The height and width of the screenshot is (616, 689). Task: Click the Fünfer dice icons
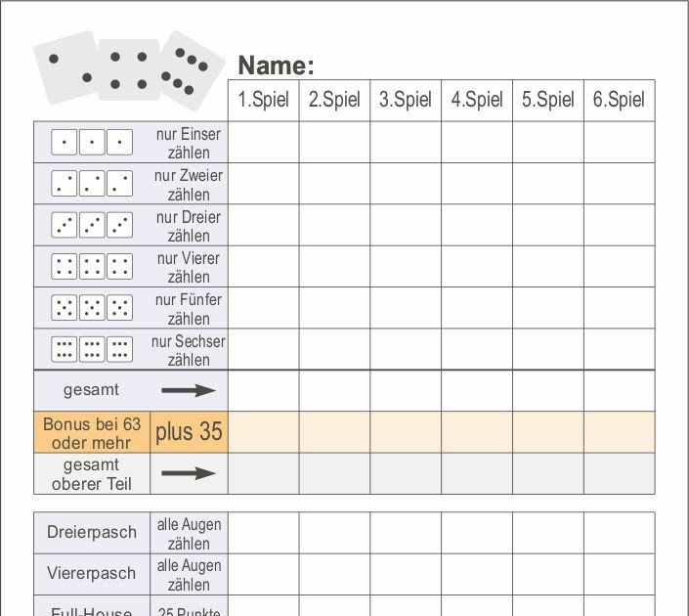tap(92, 308)
